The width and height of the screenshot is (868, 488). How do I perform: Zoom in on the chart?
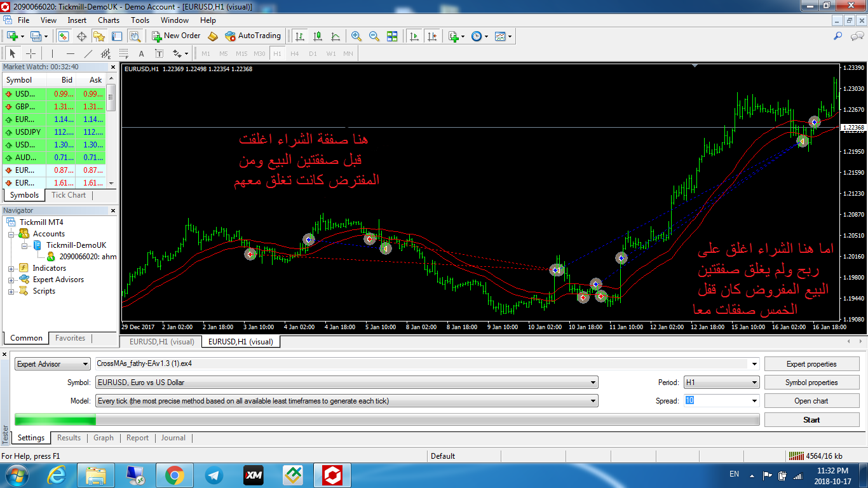[356, 36]
